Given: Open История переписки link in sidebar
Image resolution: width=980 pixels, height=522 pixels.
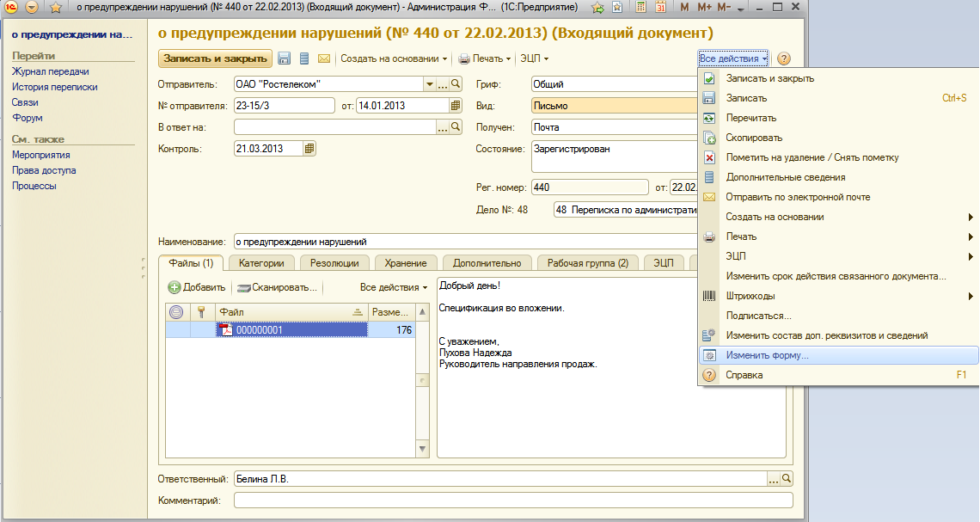Looking at the screenshot, I should pyautogui.click(x=54, y=87).
